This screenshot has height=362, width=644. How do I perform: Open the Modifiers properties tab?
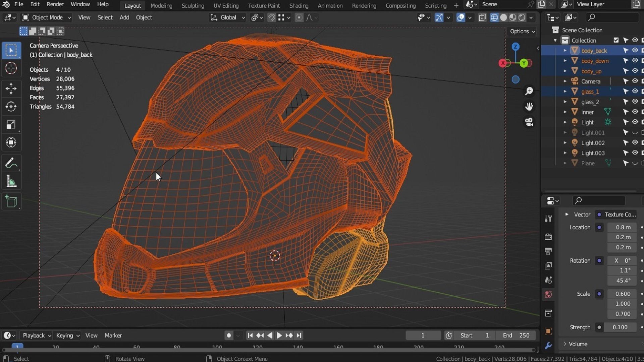tap(548, 346)
